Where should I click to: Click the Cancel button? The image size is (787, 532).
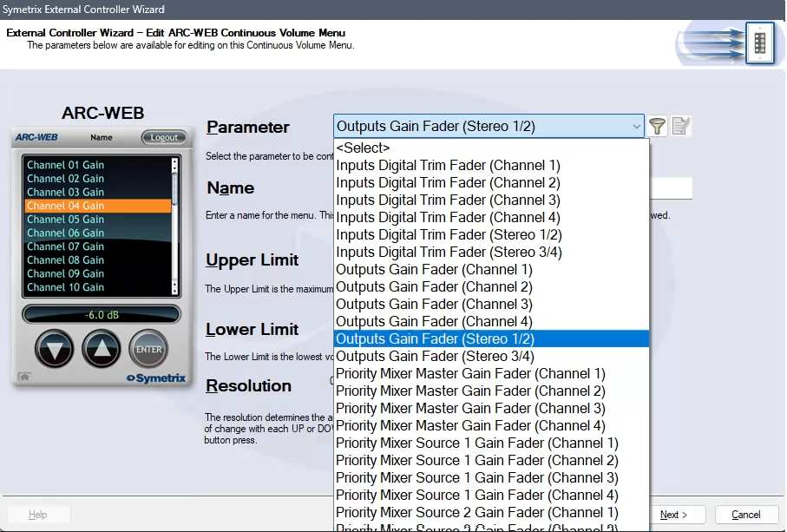(x=745, y=515)
